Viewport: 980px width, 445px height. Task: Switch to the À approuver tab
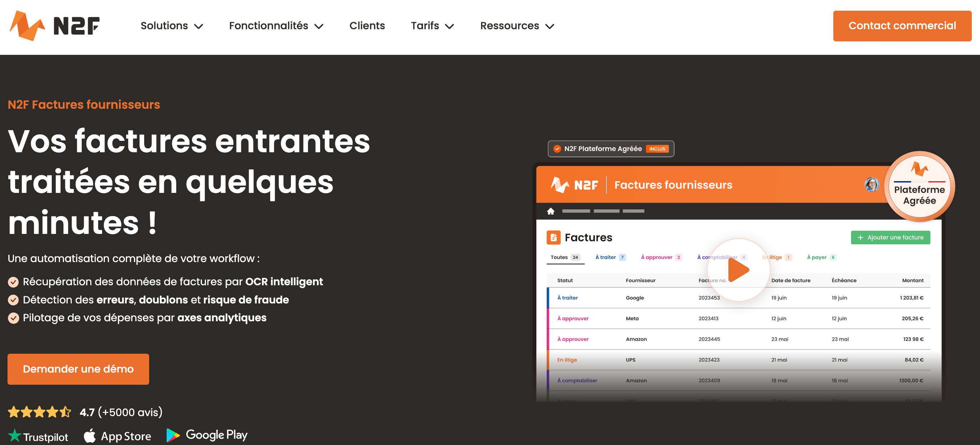pos(661,257)
